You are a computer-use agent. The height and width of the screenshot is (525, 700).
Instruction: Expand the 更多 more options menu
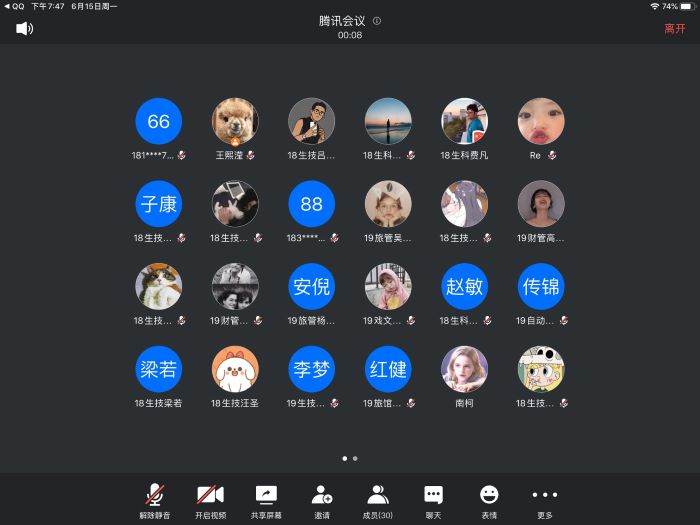click(545, 499)
